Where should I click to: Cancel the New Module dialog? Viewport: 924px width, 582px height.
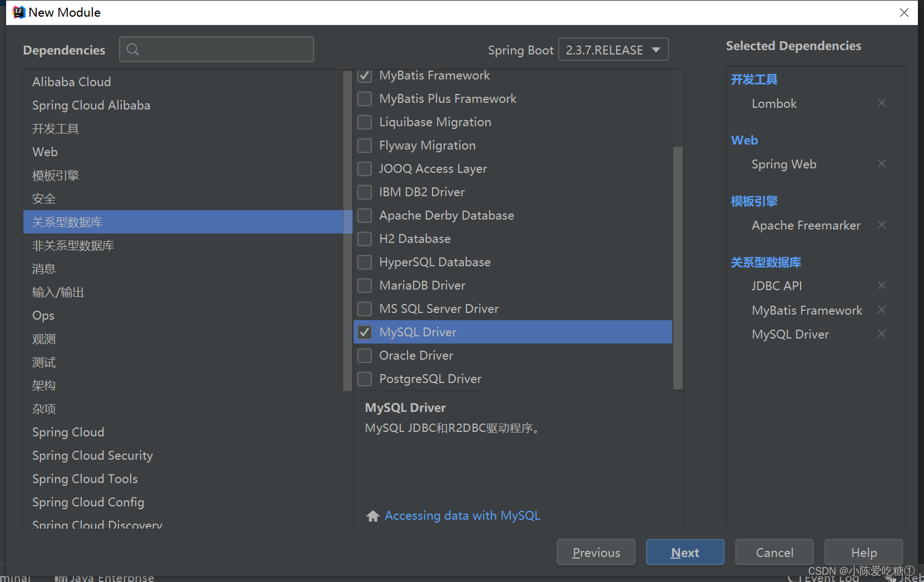coord(774,552)
